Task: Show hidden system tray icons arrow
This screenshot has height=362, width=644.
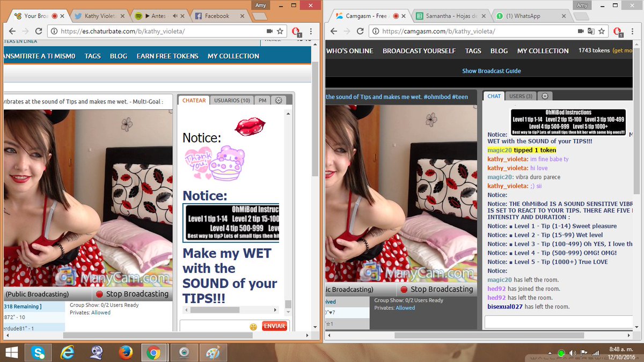Action: 551,352
